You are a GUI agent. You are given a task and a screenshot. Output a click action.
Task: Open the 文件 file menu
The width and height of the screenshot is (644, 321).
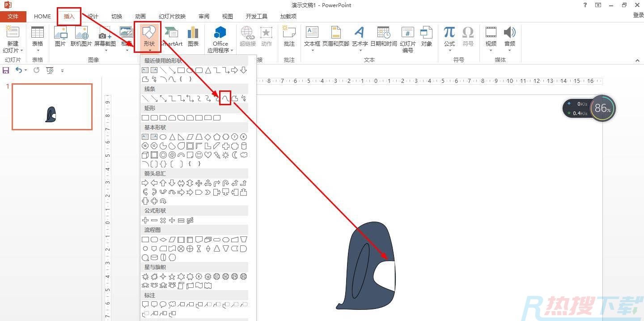click(13, 16)
